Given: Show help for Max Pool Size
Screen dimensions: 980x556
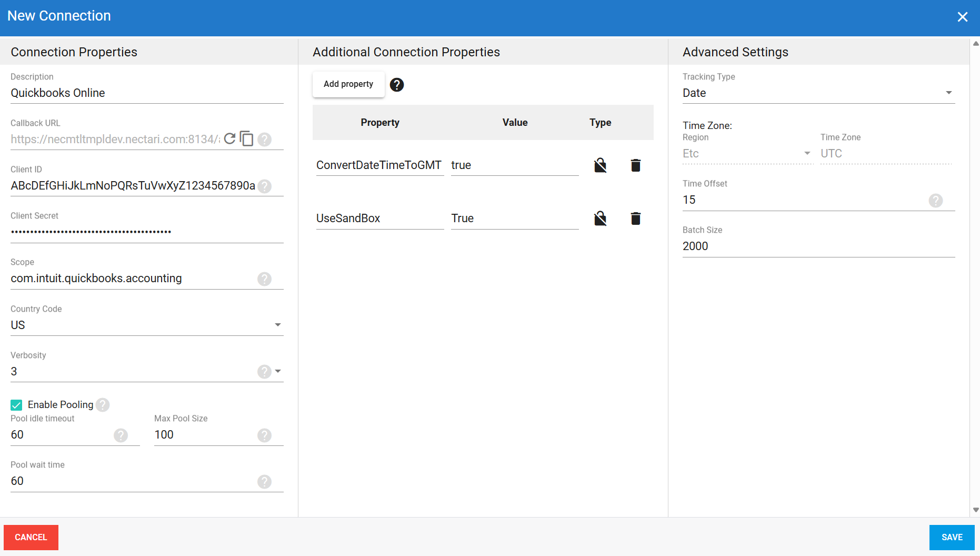Looking at the screenshot, I should pyautogui.click(x=265, y=435).
